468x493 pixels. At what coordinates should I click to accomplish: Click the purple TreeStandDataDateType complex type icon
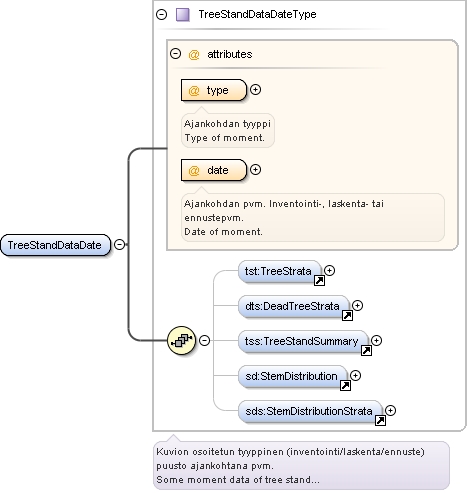pyautogui.click(x=182, y=15)
